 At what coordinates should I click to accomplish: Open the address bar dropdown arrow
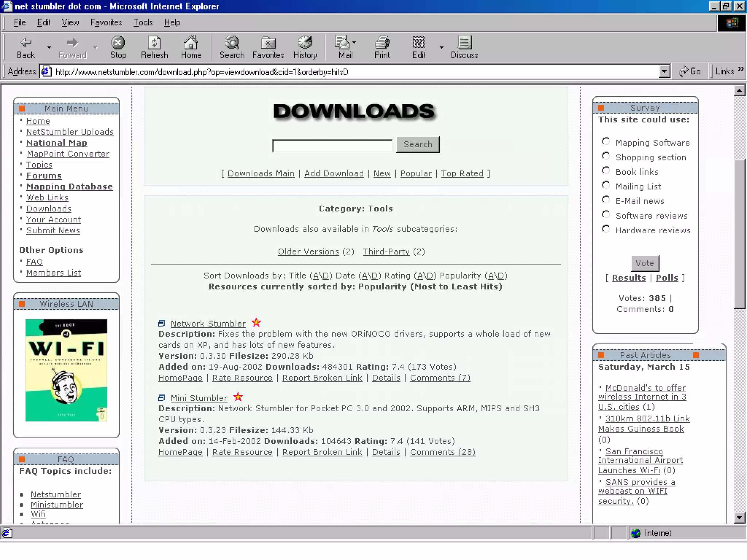tap(664, 71)
